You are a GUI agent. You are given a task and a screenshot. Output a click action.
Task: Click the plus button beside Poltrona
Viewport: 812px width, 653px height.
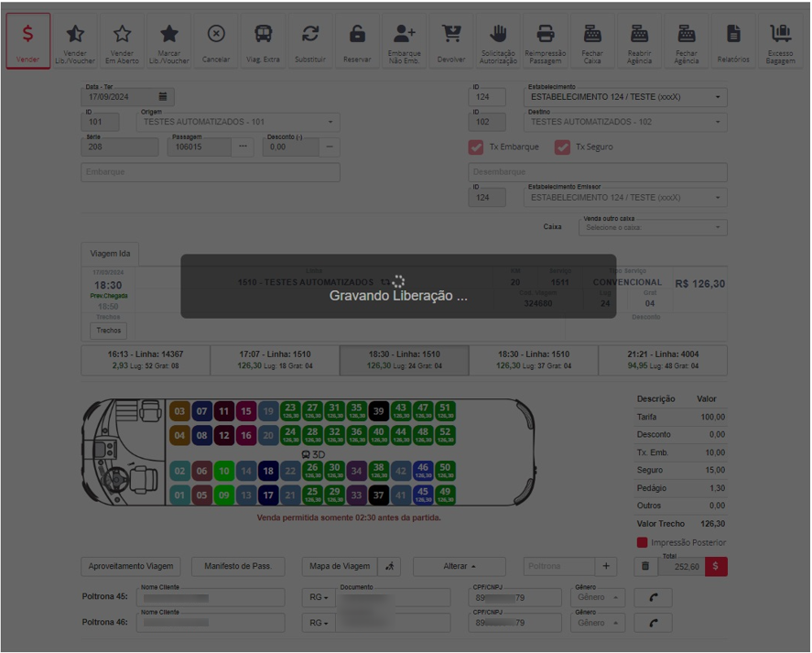click(x=606, y=566)
